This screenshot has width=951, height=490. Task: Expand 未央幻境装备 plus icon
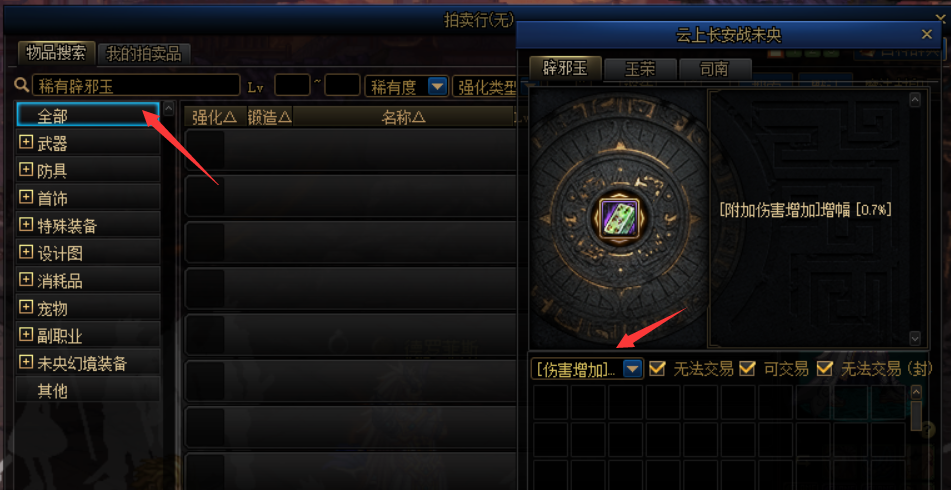pyautogui.click(x=25, y=362)
